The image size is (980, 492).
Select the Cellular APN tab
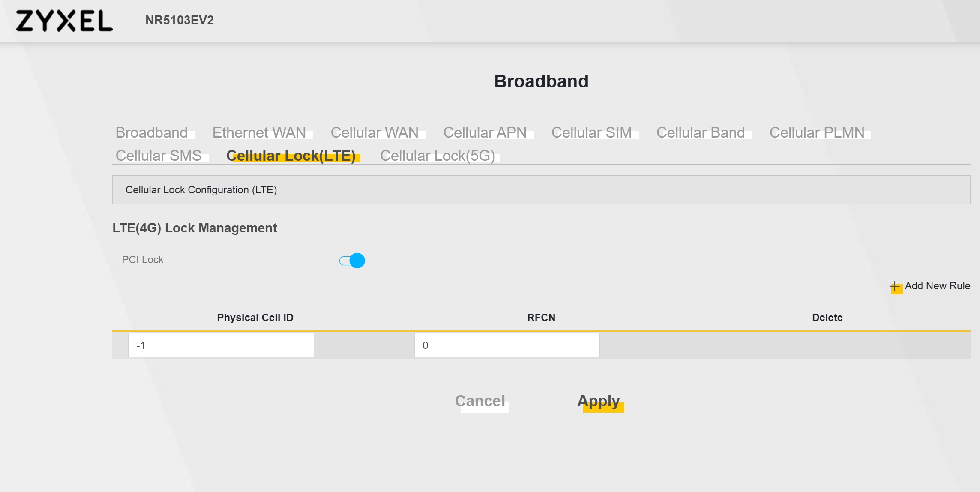pyautogui.click(x=485, y=132)
